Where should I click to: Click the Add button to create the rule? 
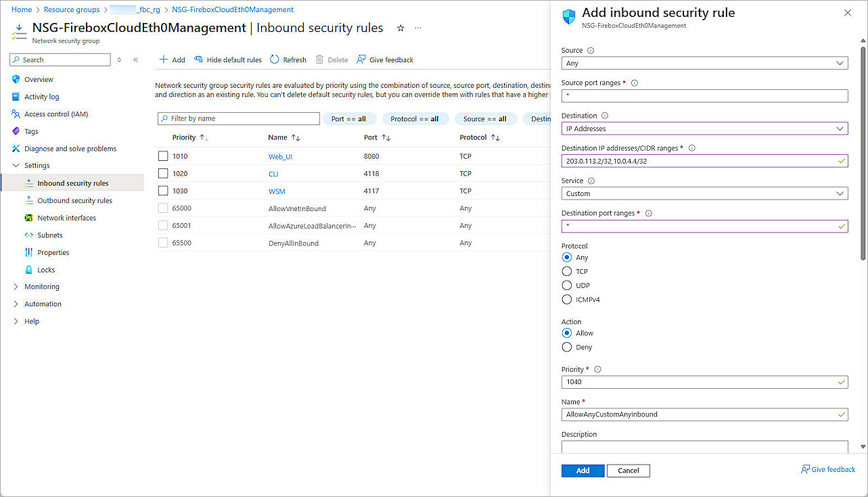coord(582,471)
